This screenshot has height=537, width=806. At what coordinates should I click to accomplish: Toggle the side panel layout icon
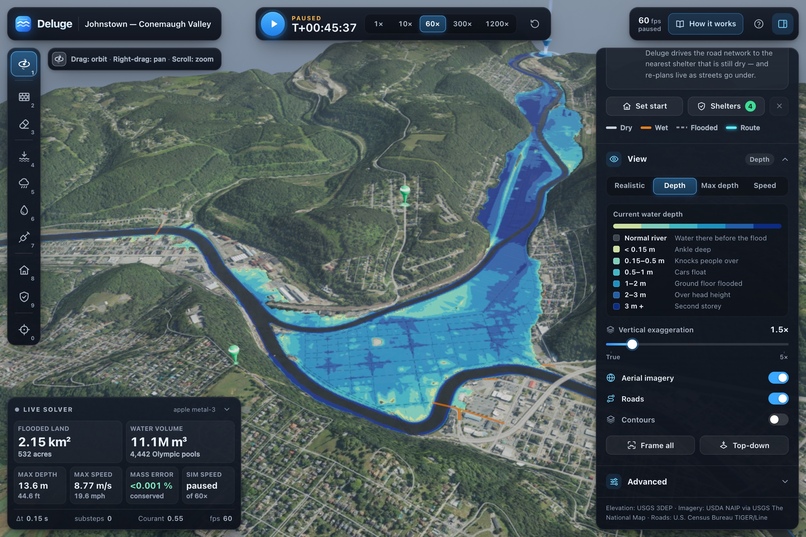point(782,24)
